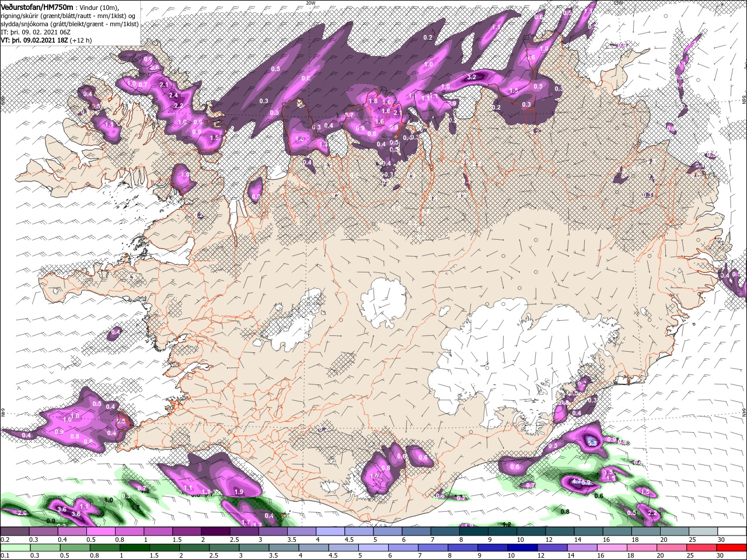Viewport: 747px width, 560px height.
Task: Click the red 30 swatch in the lower legend row
Action: (x=732, y=548)
